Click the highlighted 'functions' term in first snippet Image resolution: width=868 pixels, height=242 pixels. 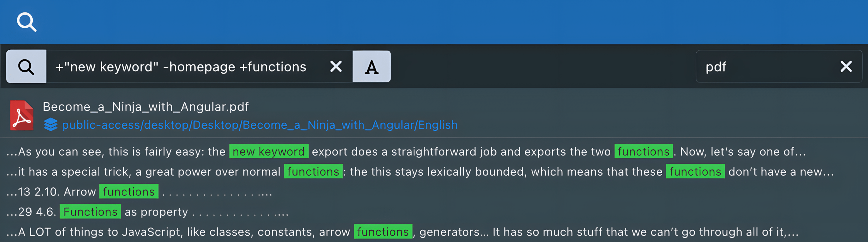pyautogui.click(x=644, y=151)
